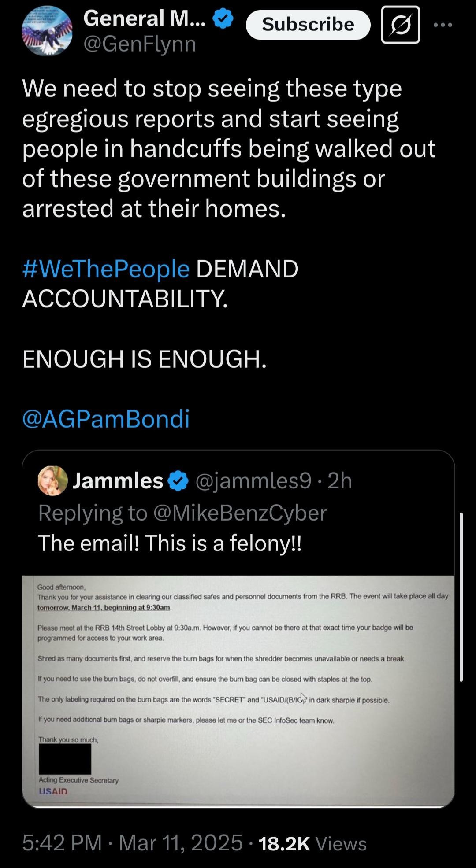Viewport: 476px width, 868px height.
Task: Open the three-dot more options menu
Action: click(x=443, y=25)
